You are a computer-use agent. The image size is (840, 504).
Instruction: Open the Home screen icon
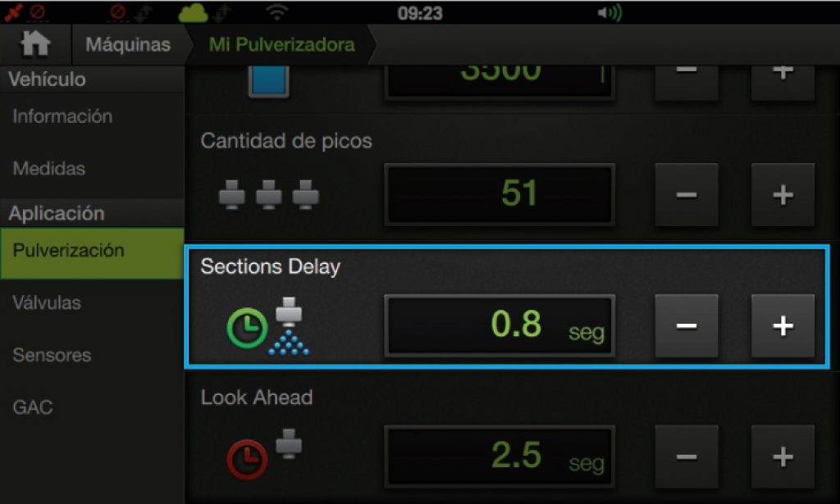pos(35,44)
